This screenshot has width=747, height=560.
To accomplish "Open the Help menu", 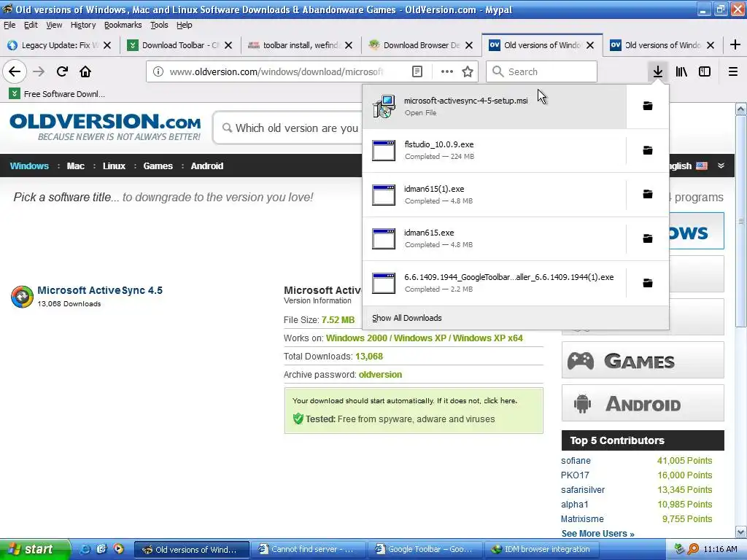I will click(x=184, y=25).
